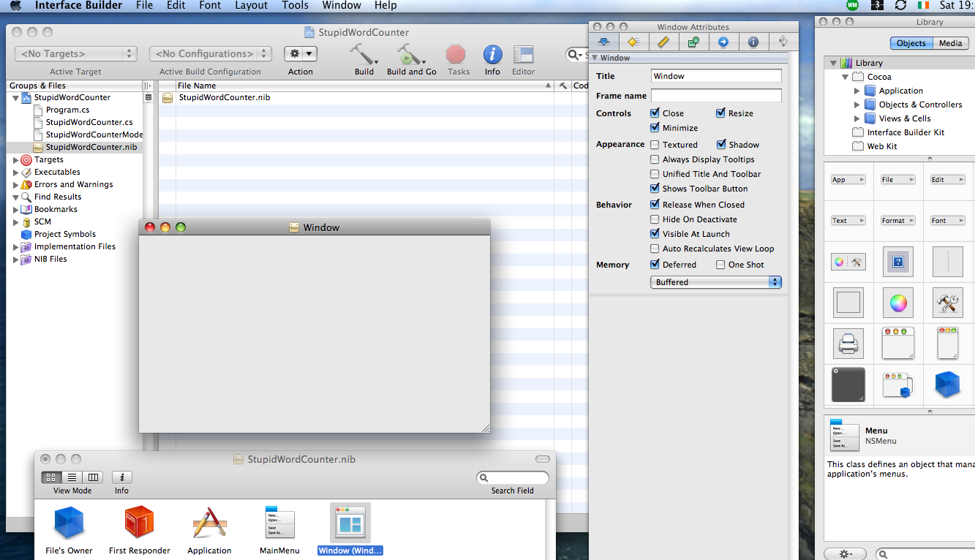Screen dimensions: 975x560
Task: Open the Apple menu
Action: [x=15, y=6]
